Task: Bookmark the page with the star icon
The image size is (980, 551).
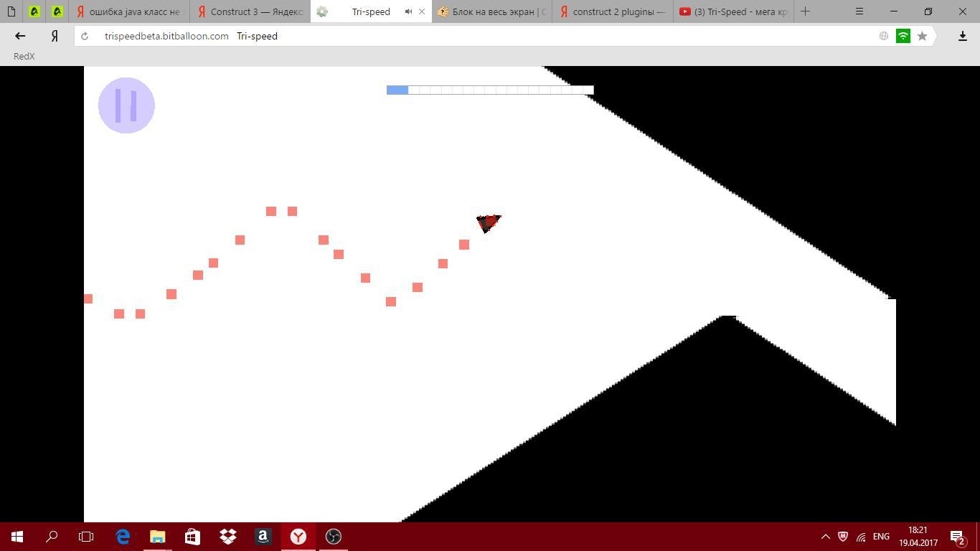Action: [x=923, y=36]
